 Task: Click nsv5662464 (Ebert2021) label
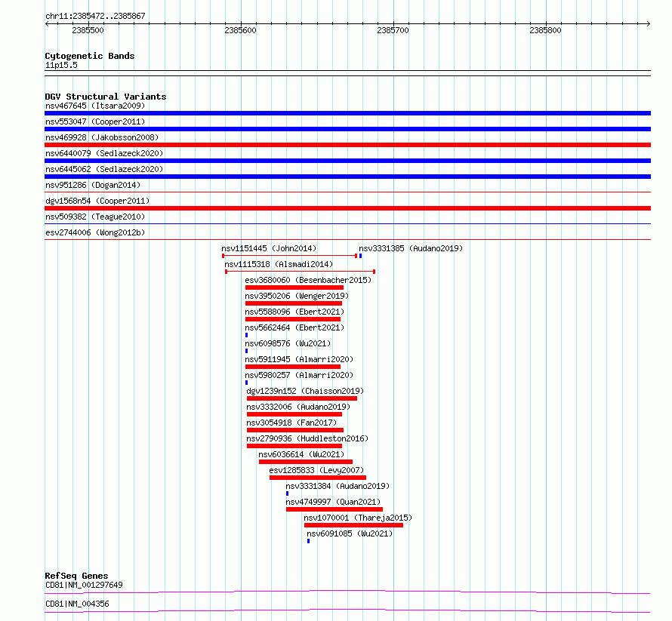click(x=294, y=327)
